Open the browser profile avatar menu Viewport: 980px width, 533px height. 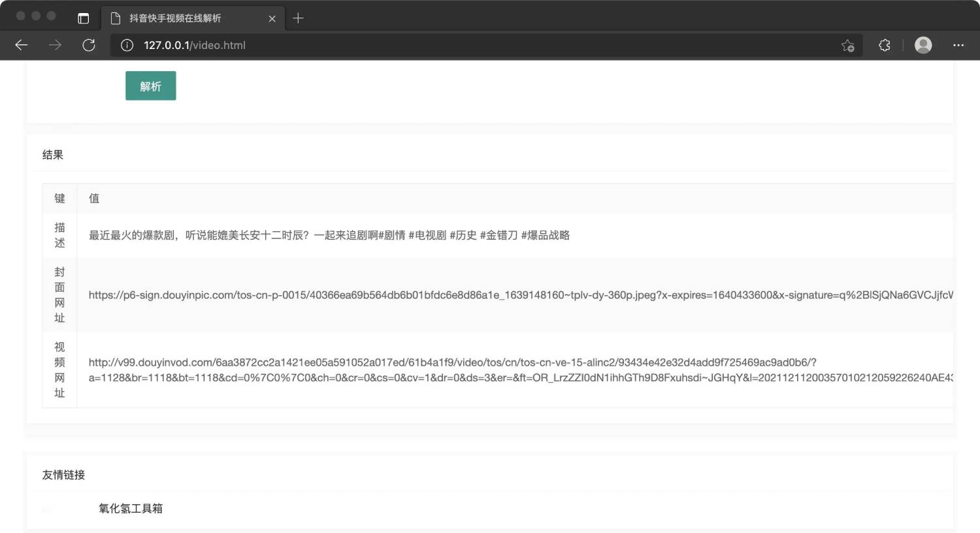click(x=923, y=45)
